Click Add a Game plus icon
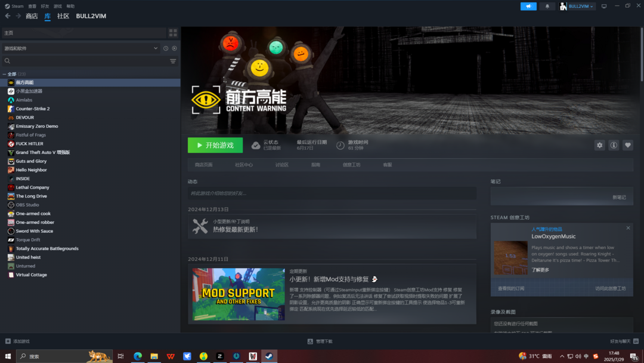This screenshot has width=644, height=363. coord(8,342)
